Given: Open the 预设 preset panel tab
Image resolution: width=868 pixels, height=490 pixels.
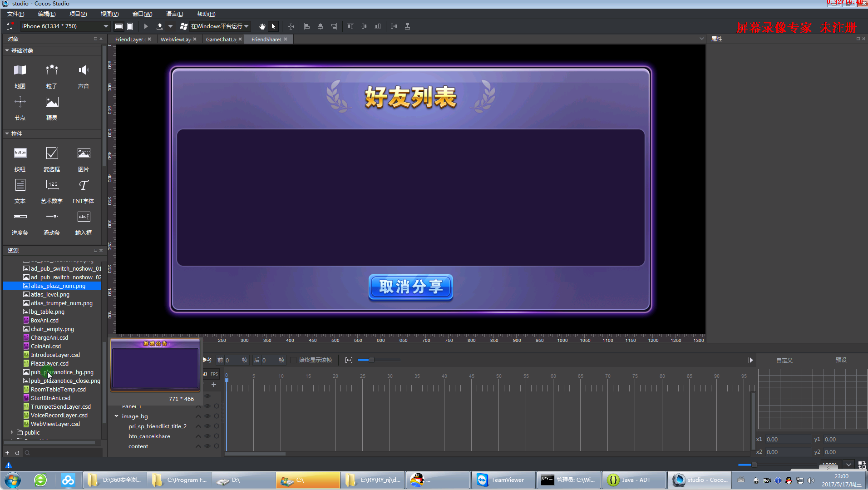Looking at the screenshot, I should (x=841, y=360).
